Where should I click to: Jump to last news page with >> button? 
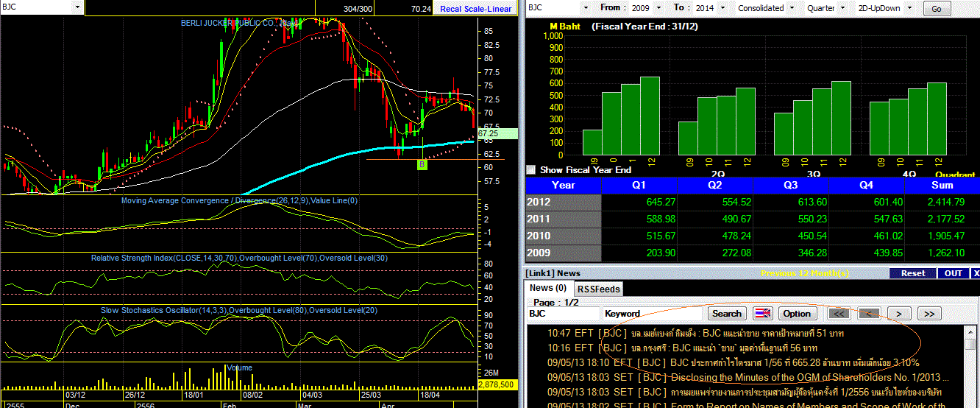pos(929,313)
